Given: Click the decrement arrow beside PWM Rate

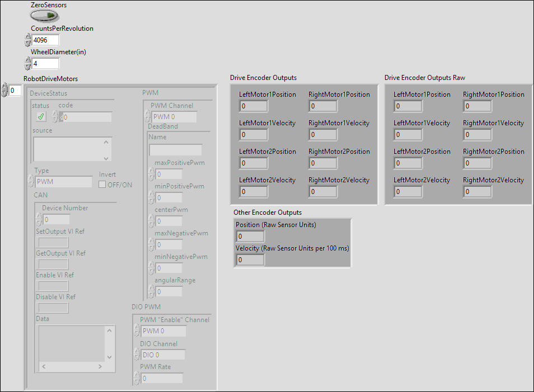Looking at the screenshot, I should coord(136,381).
